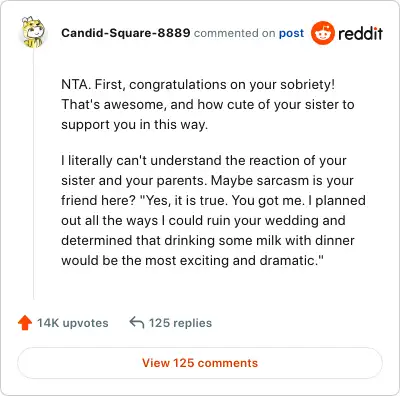Click the final line "most exciting and dramatic."

[193, 261]
